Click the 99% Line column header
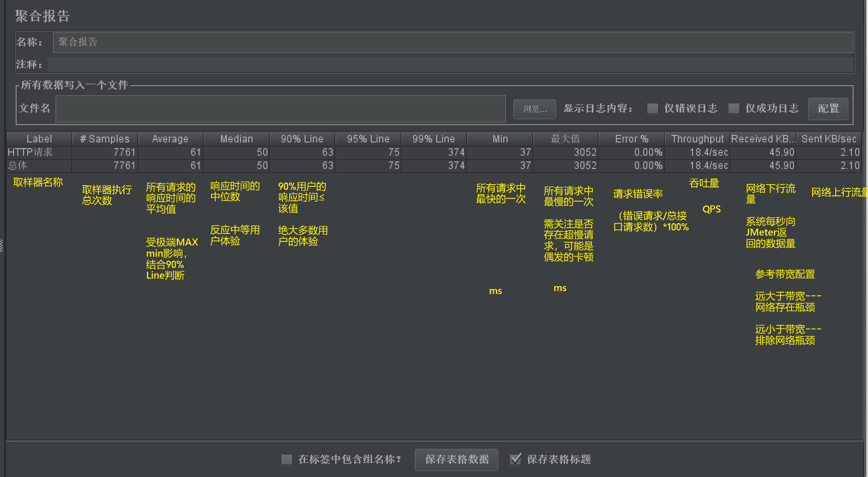The height and width of the screenshot is (477, 868). click(x=433, y=139)
